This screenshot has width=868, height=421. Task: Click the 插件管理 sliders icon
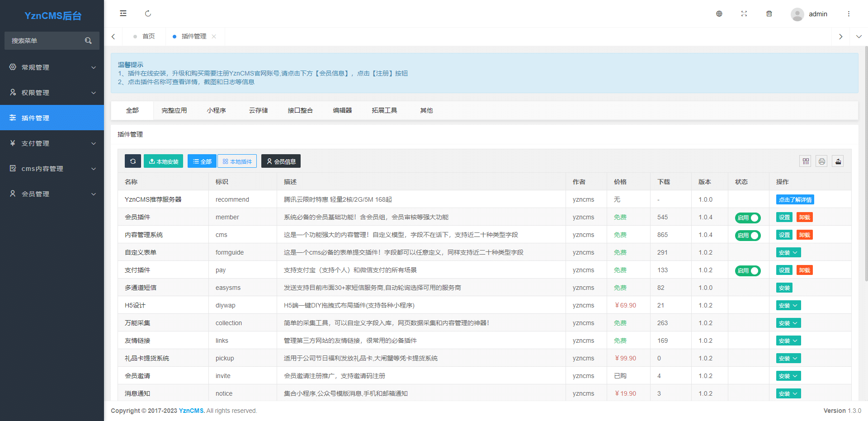point(13,118)
